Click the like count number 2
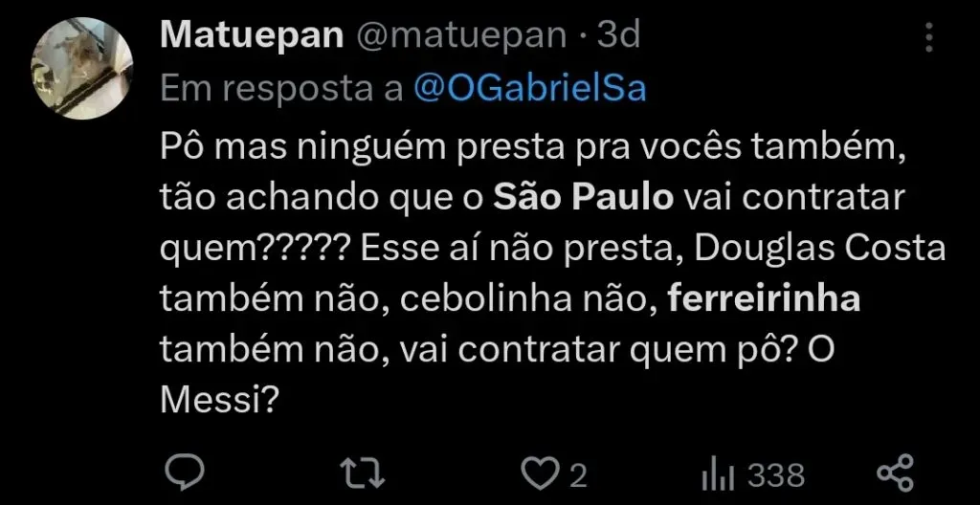 (x=578, y=474)
